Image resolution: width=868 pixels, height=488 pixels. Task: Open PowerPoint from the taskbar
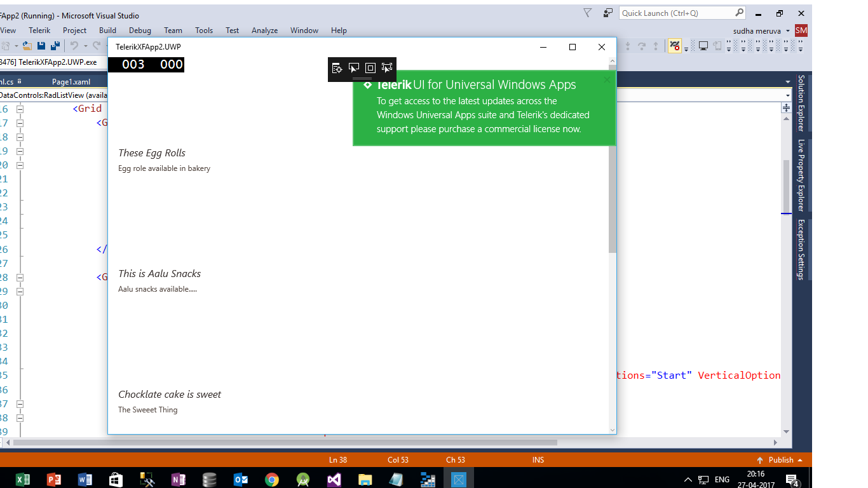[54, 479]
